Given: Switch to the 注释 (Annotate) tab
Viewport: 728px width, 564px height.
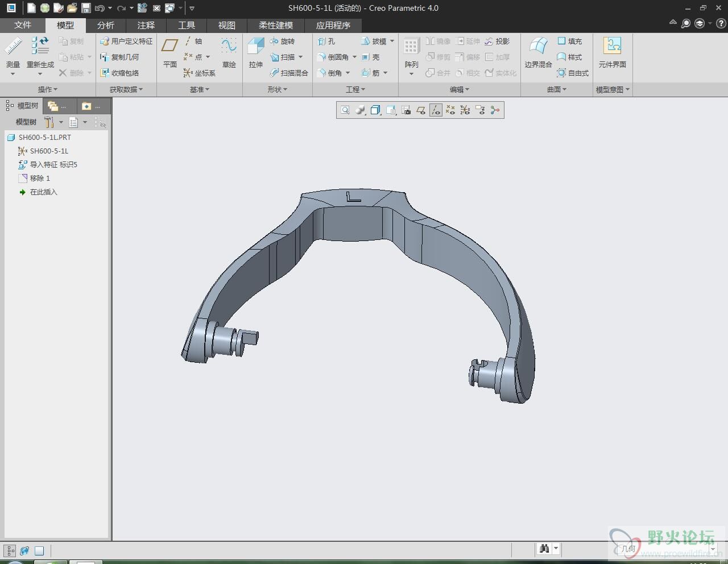Looking at the screenshot, I should pyautogui.click(x=146, y=25).
